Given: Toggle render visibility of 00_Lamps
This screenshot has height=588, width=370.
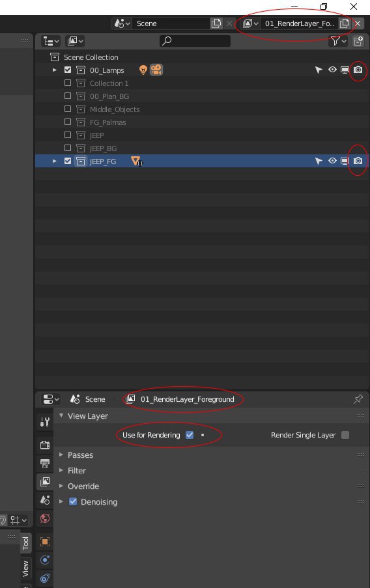Looking at the screenshot, I should click(x=358, y=70).
